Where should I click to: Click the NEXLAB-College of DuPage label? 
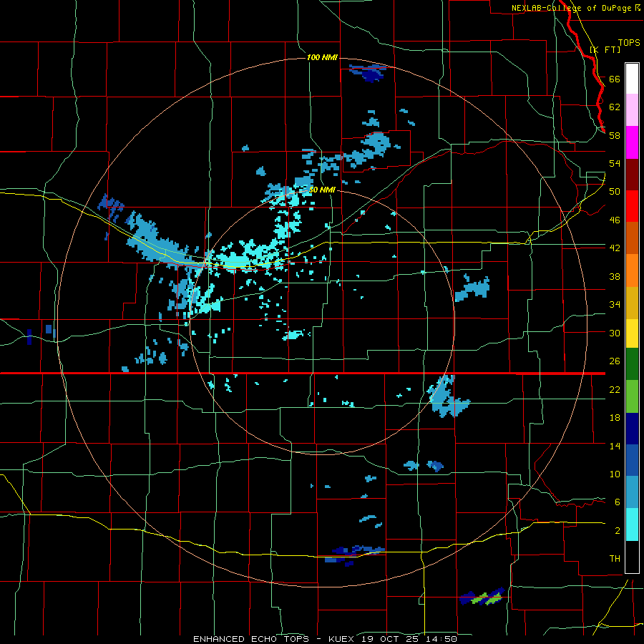[575, 8]
